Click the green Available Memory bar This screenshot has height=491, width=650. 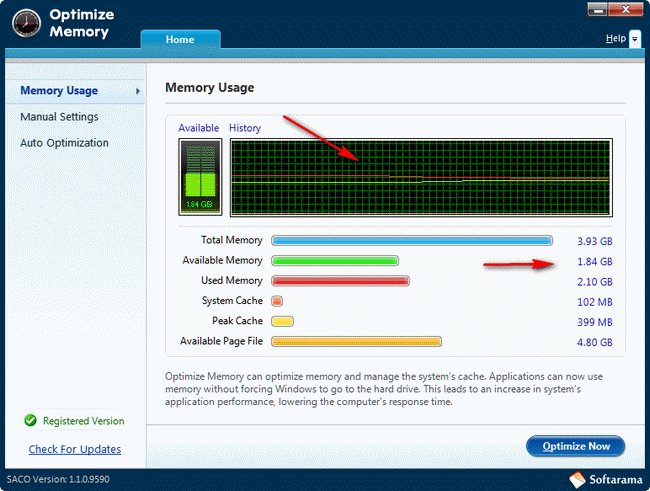pos(335,261)
